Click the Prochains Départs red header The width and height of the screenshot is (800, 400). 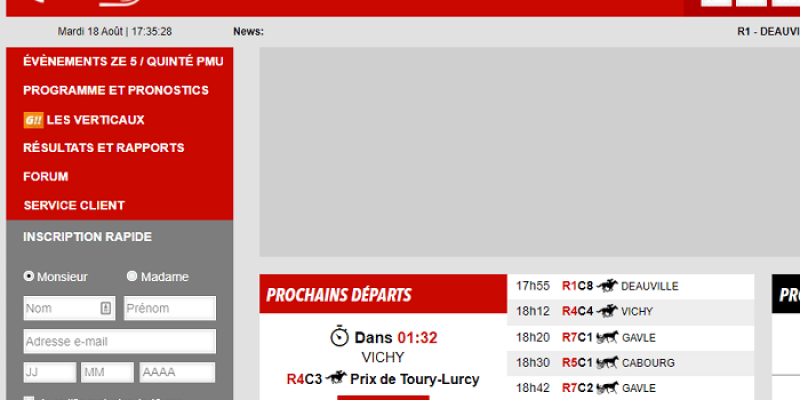click(x=383, y=294)
